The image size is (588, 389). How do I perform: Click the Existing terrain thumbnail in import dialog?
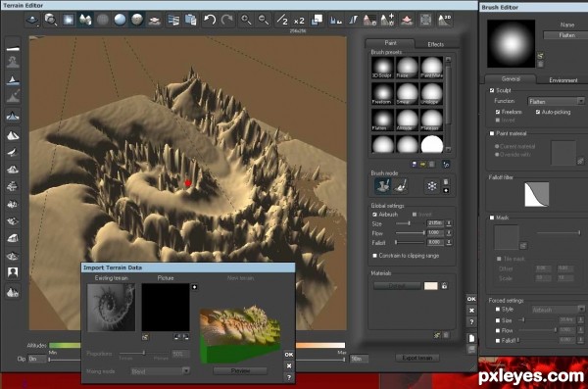pos(111,308)
